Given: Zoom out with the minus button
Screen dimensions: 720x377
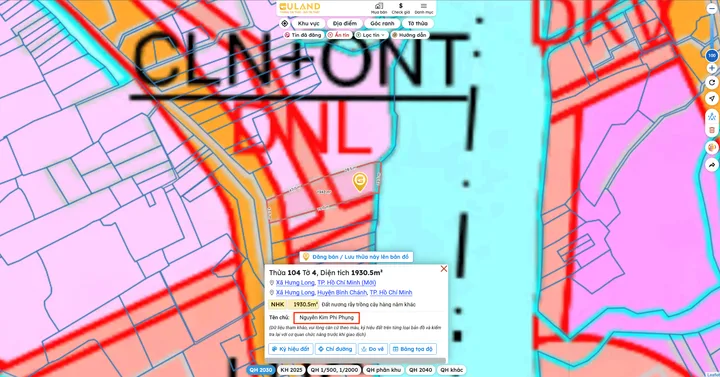Looking at the screenshot, I should 712,9.
